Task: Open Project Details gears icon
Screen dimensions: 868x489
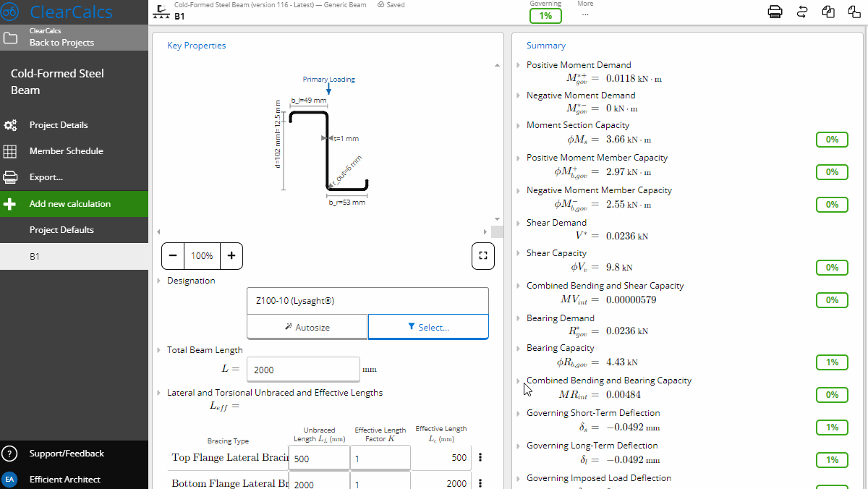Action: pyautogui.click(x=11, y=125)
